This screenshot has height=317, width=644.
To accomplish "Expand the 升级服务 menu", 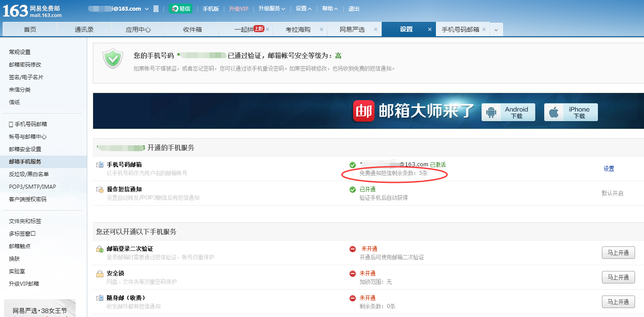I will coord(271,8).
